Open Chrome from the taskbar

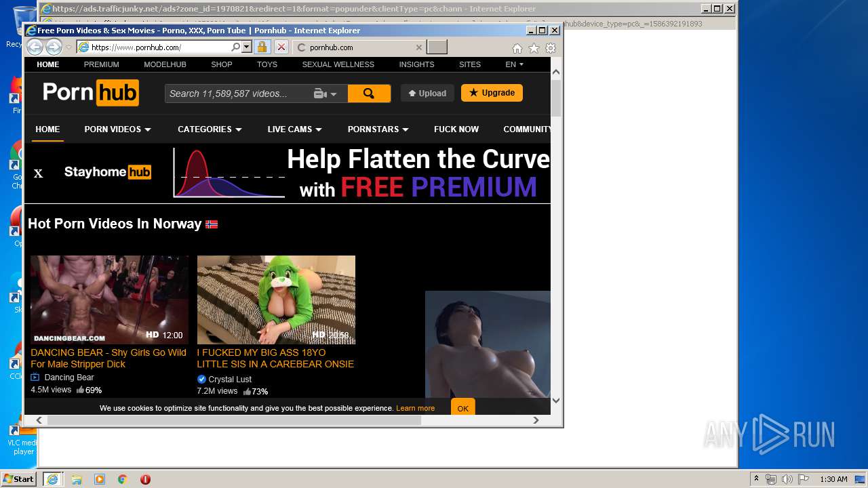123,479
